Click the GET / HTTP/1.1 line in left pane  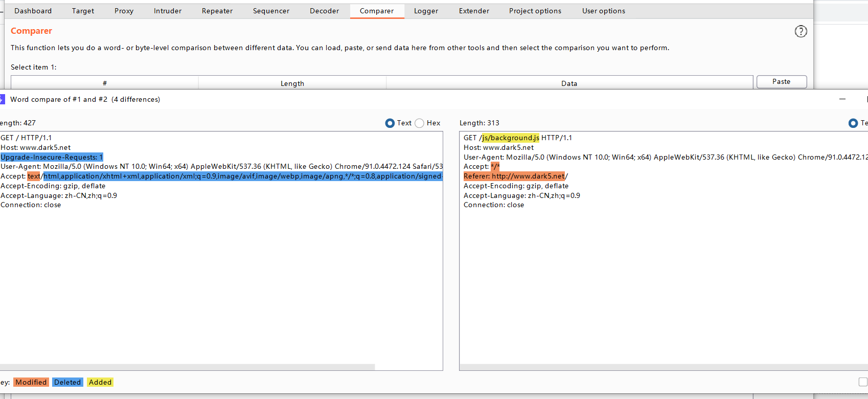(x=26, y=138)
